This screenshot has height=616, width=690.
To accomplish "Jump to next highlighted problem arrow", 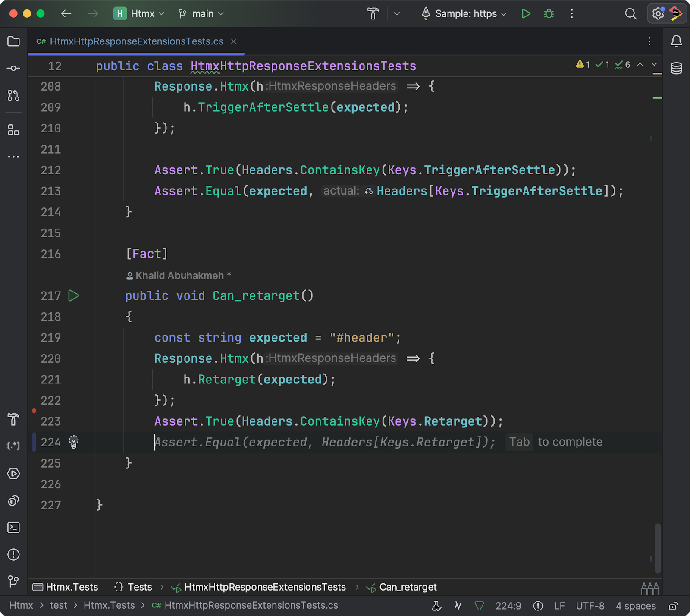I will pyautogui.click(x=654, y=64).
